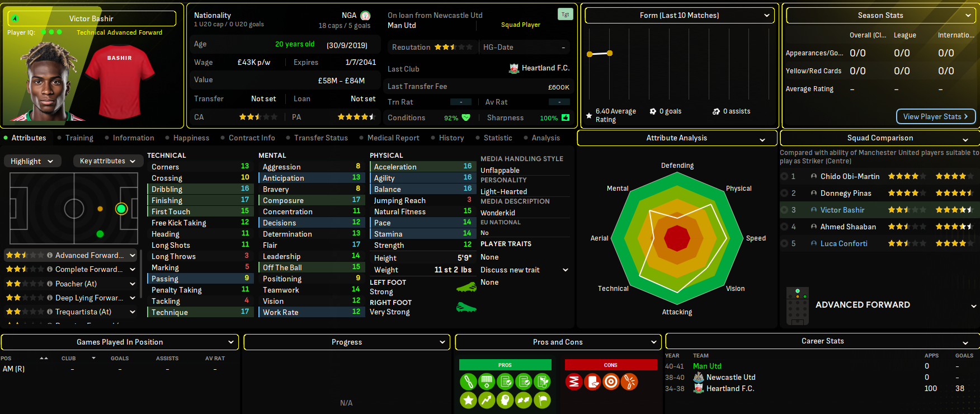This screenshot has width=980, height=414.
Task: Open the Form (Last 10 Matches) dropdown
Action: (x=679, y=15)
